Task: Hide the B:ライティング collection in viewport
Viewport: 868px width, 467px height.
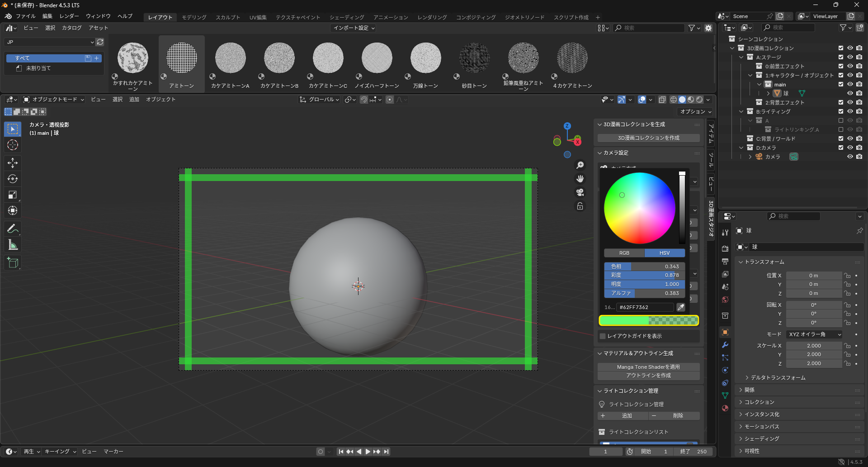Action: pyautogui.click(x=850, y=111)
